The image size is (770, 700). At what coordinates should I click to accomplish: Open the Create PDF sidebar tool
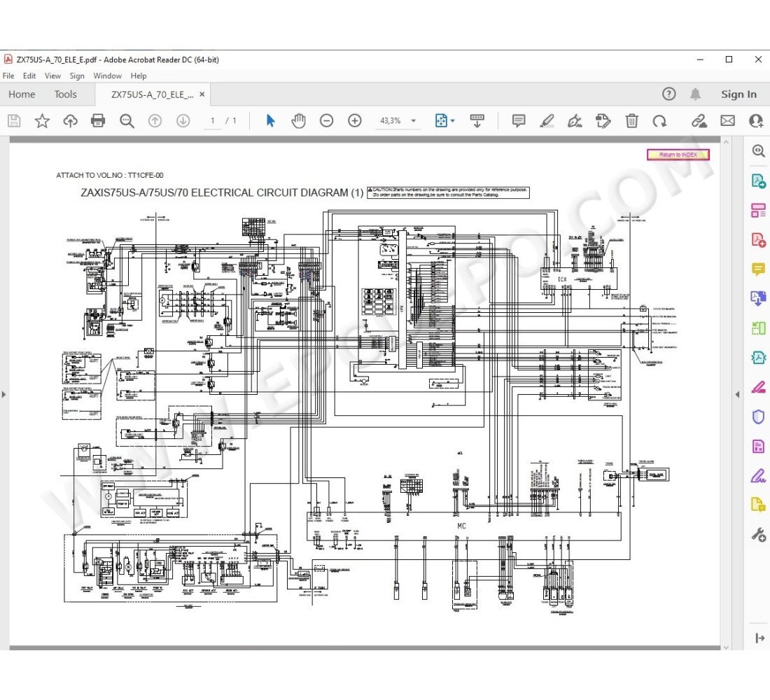(x=759, y=240)
